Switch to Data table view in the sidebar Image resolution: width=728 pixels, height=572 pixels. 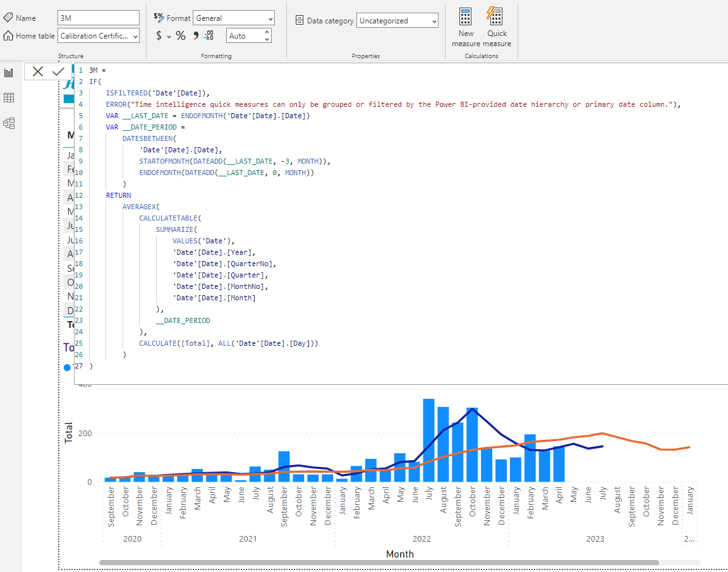pyautogui.click(x=9, y=98)
